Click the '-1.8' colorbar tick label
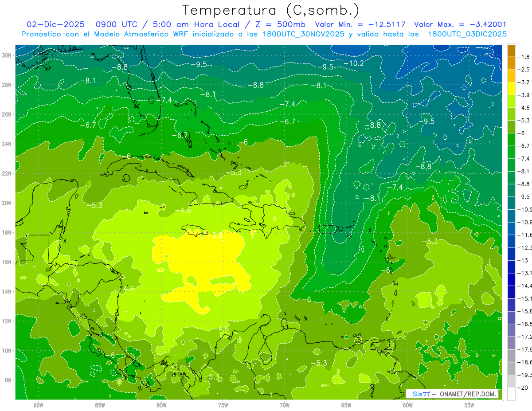Image resolution: width=532 pixels, height=411 pixels. (x=523, y=56)
